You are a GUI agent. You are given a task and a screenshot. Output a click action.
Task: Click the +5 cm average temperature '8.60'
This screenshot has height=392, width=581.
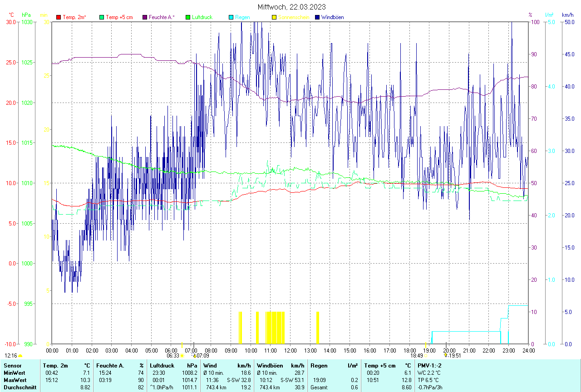(x=406, y=387)
